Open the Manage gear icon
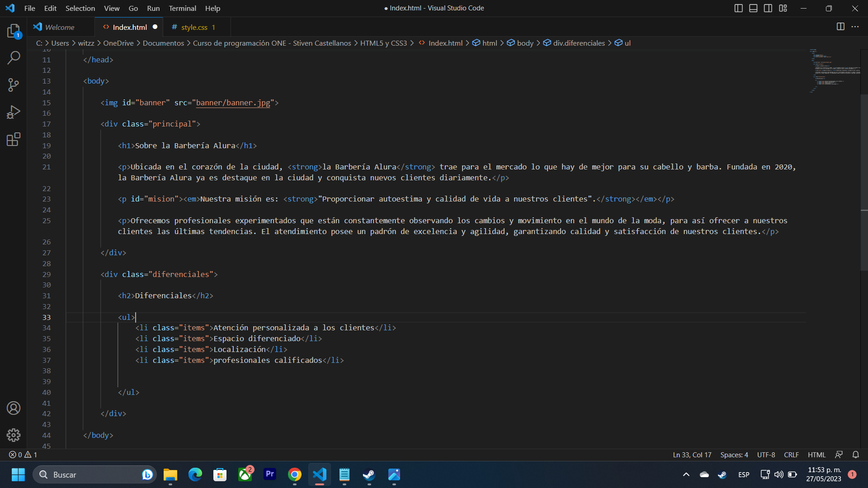The height and width of the screenshot is (488, 868). [14, 435]
